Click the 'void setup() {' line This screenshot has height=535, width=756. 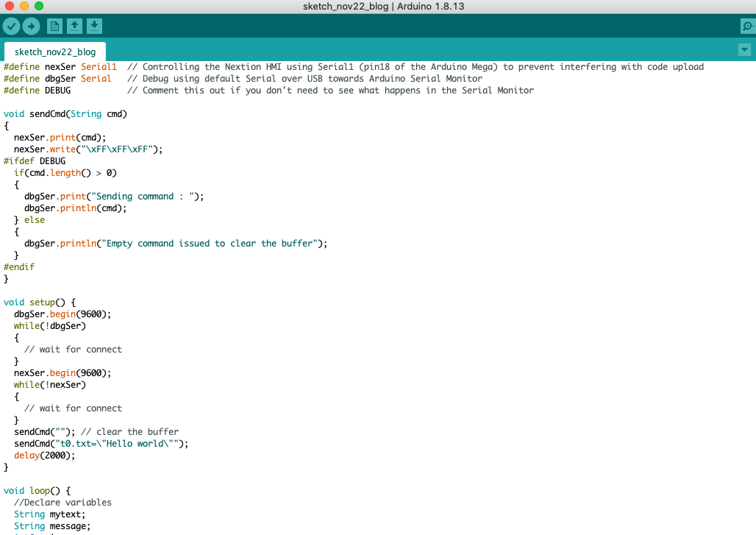(40, 302)
